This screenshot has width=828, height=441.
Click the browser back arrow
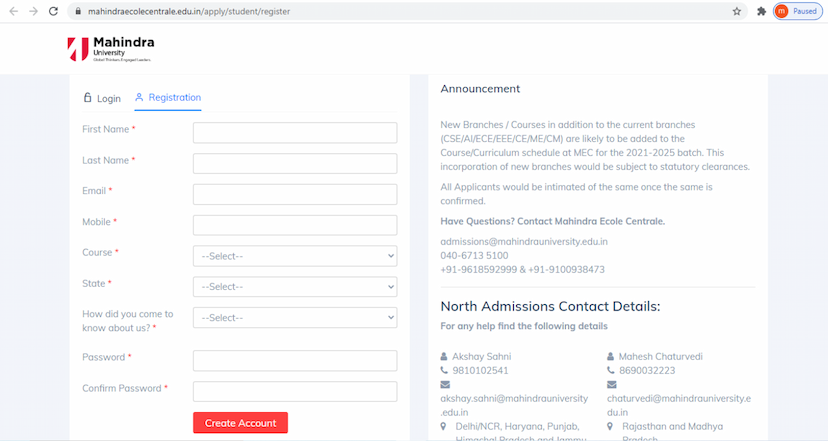coord(12,11)
